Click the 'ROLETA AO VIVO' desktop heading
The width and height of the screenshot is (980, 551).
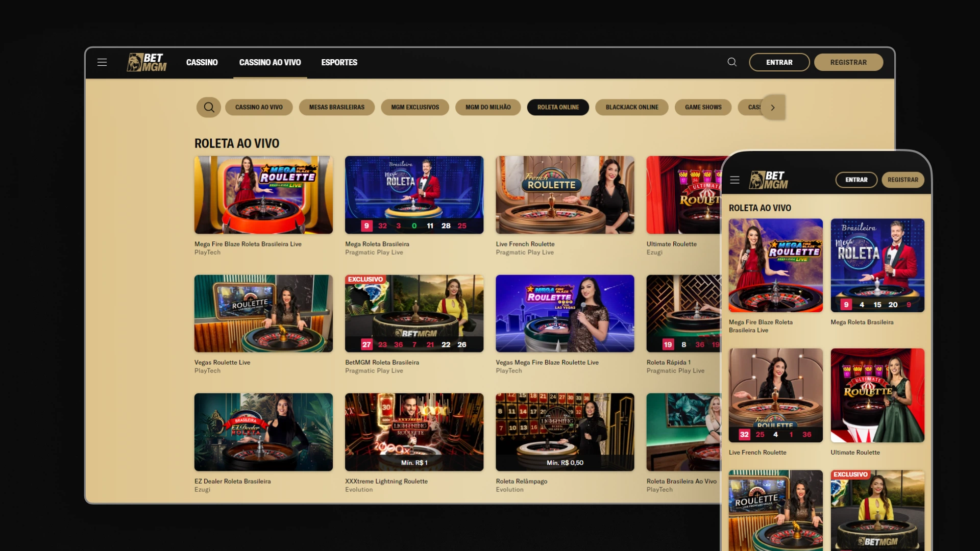(x=237, y=143)
